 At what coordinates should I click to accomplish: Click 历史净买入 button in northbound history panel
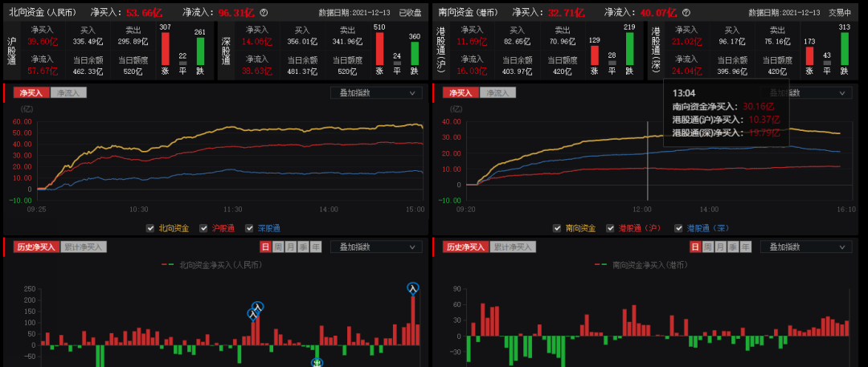click(34, 247)
